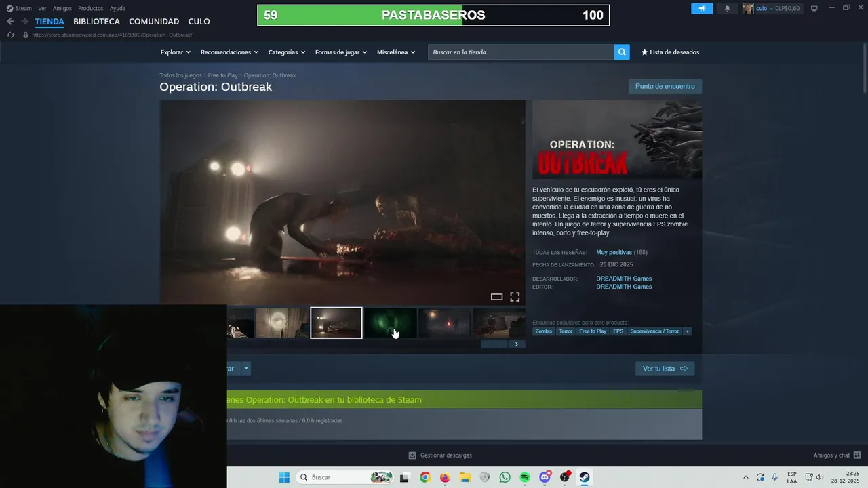This screenshot has height=488, width=868.
Task: Select the TIENDA tab
Action: [x=50, y=22]
